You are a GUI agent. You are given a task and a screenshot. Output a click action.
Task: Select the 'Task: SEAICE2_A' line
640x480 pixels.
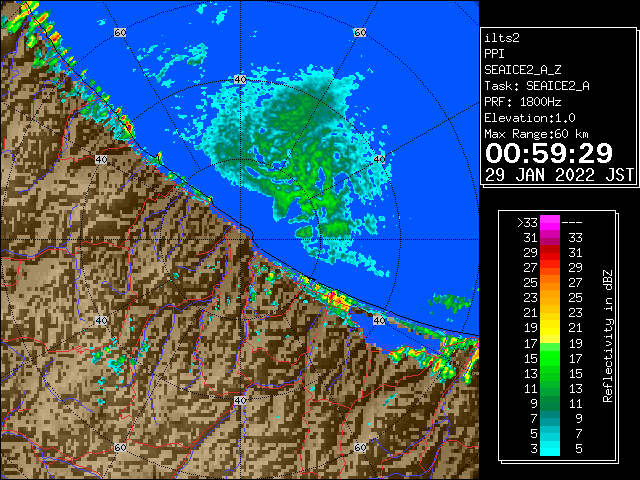(537, 86)
